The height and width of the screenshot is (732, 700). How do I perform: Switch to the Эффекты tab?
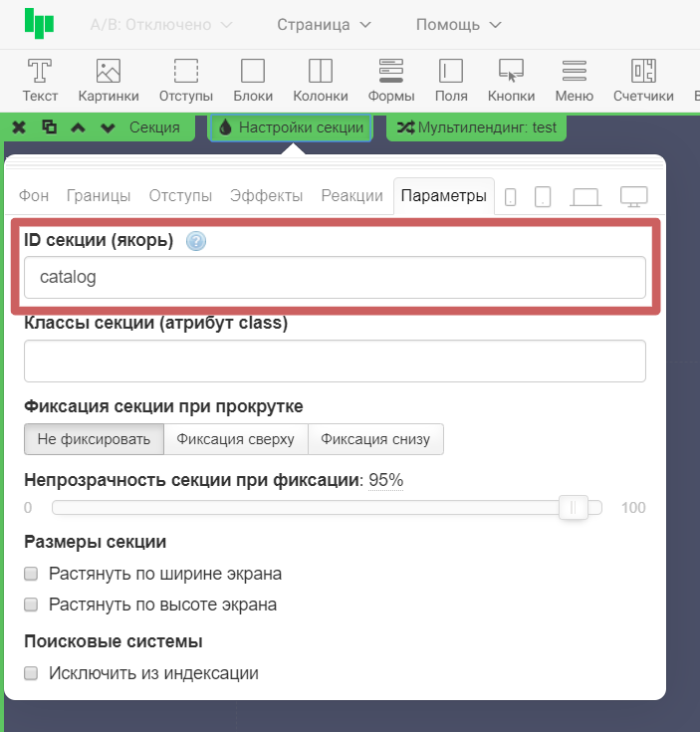pyautogui.click(x=266, y=196)
